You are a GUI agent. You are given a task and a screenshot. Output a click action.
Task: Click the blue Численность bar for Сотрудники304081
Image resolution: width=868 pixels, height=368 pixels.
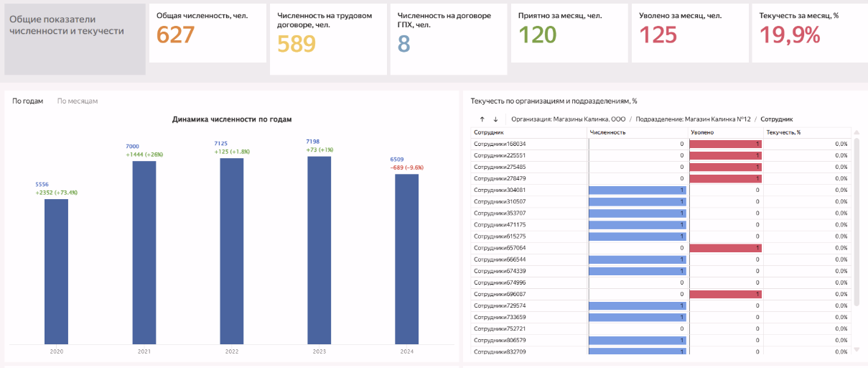click(637, 190)
